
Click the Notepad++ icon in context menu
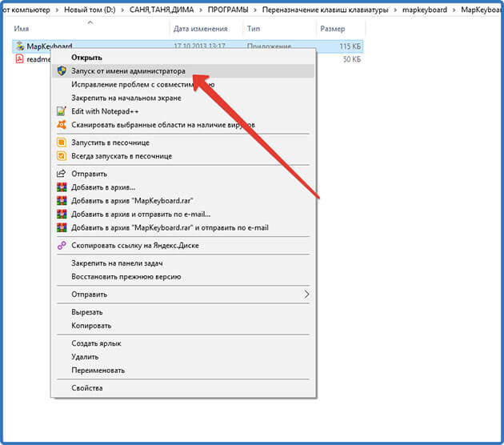tap(62, 111)
